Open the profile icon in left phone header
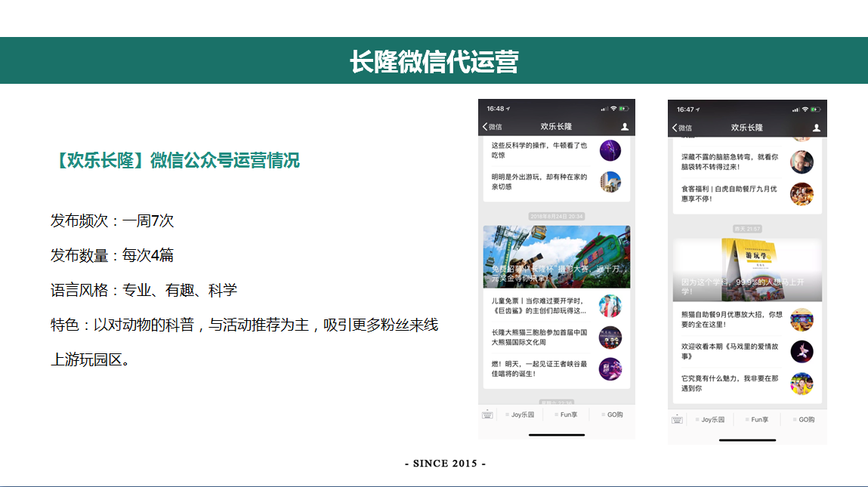The image size is (868, 487). point(625,127)
